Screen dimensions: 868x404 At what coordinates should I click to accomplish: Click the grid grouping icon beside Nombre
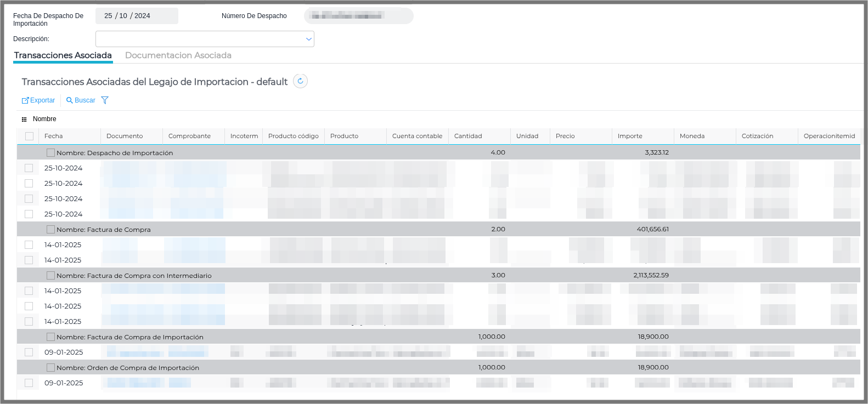pos(24,119)
